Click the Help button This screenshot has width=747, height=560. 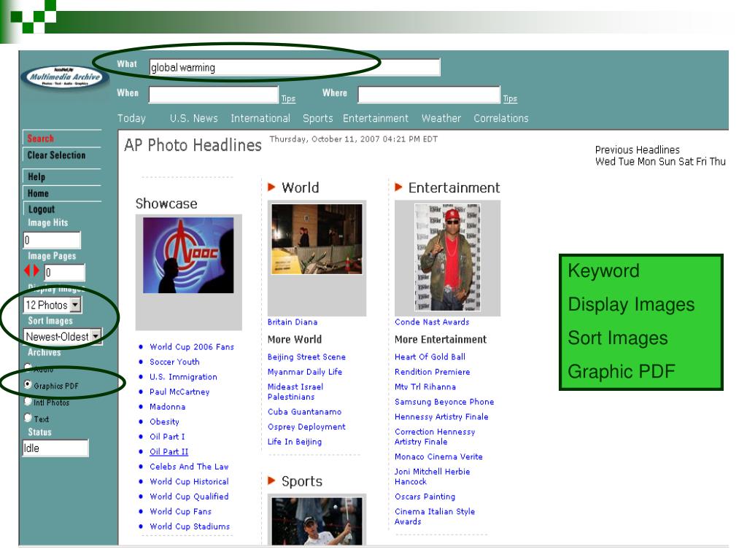[x=62, y=176]
